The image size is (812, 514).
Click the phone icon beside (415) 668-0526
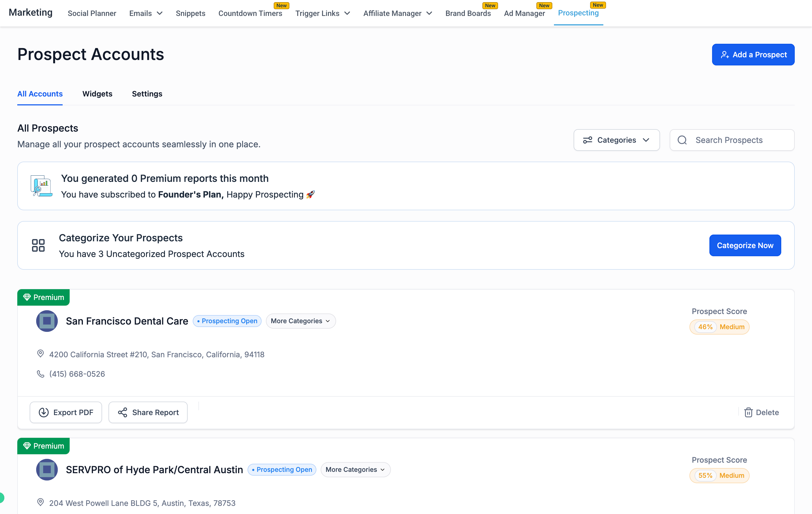[x=40, y=374]
